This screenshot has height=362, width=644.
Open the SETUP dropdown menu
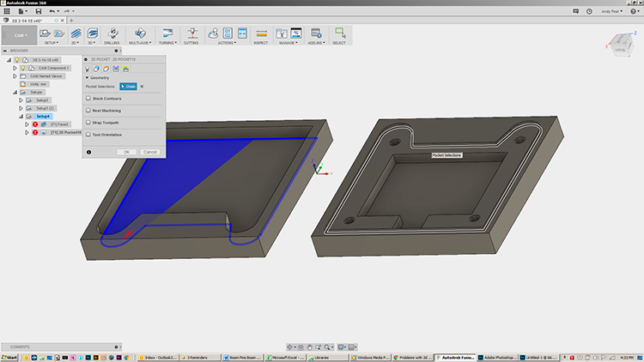pyautogui.click(x=52, y=43)
